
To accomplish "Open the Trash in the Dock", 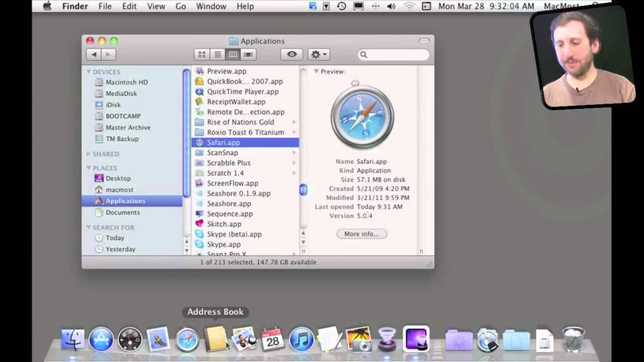I will (573, 339).
